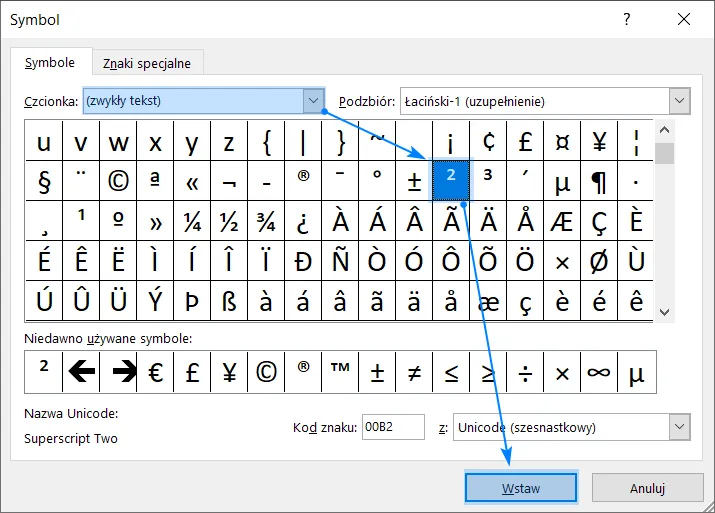The image size is (715, 513).
Task: Switch to the Znaki specjalne tab
Action: 147,63
